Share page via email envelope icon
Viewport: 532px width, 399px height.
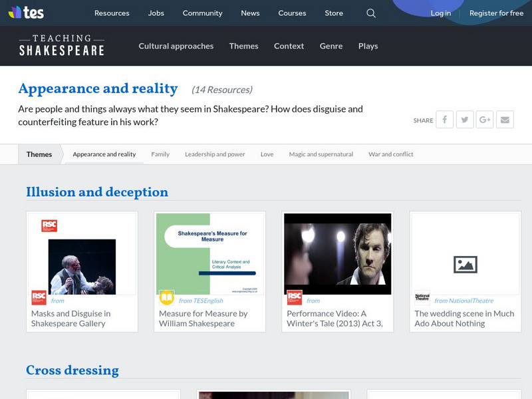point(505,120)
